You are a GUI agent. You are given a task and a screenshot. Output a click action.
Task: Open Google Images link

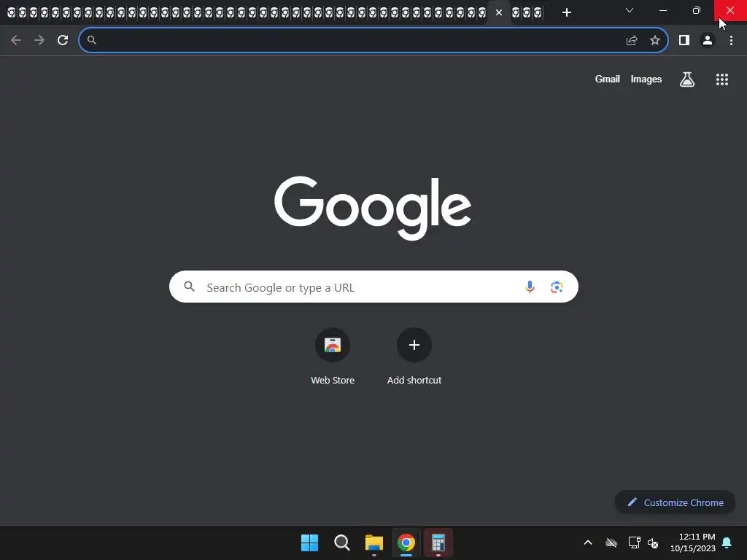(646, 79)
